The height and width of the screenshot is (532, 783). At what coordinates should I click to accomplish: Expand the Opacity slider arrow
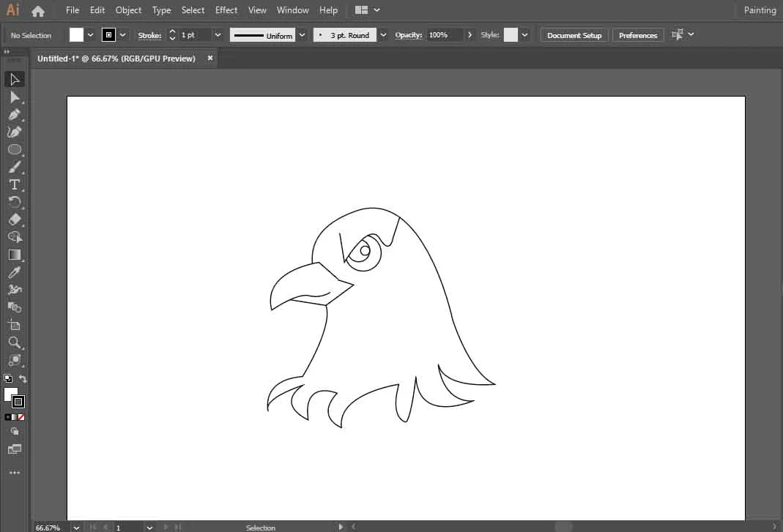click(470, 35)
